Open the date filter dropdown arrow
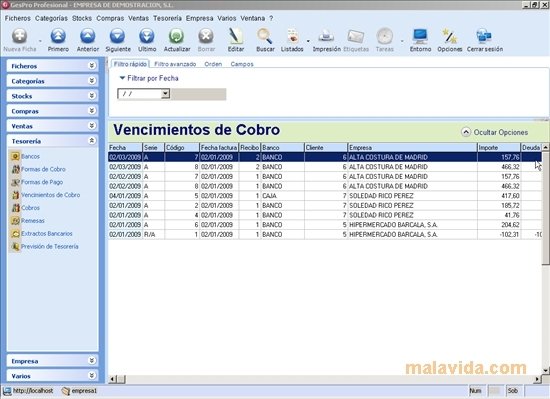This screenshot has width=550, height=399. pos(165,94)
